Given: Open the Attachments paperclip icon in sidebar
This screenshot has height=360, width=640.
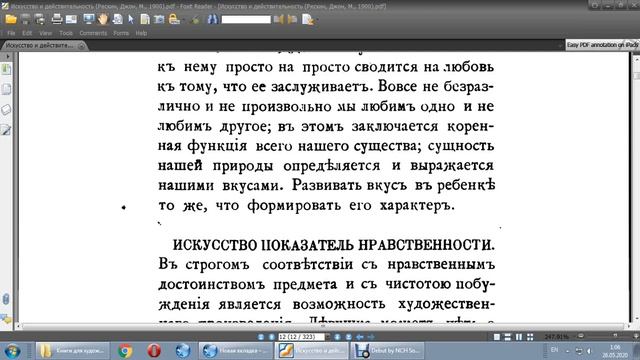Looking at the screenshot, I should click(6, 299).
